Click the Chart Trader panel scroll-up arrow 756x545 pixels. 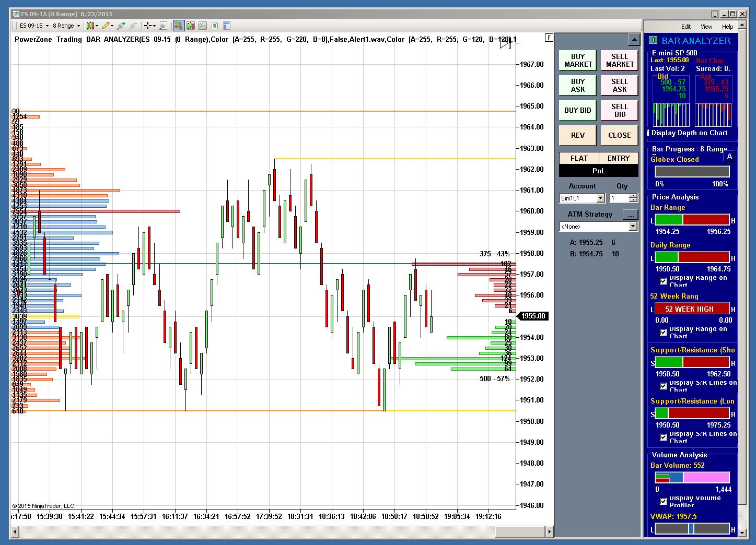(x=634, y=40)
